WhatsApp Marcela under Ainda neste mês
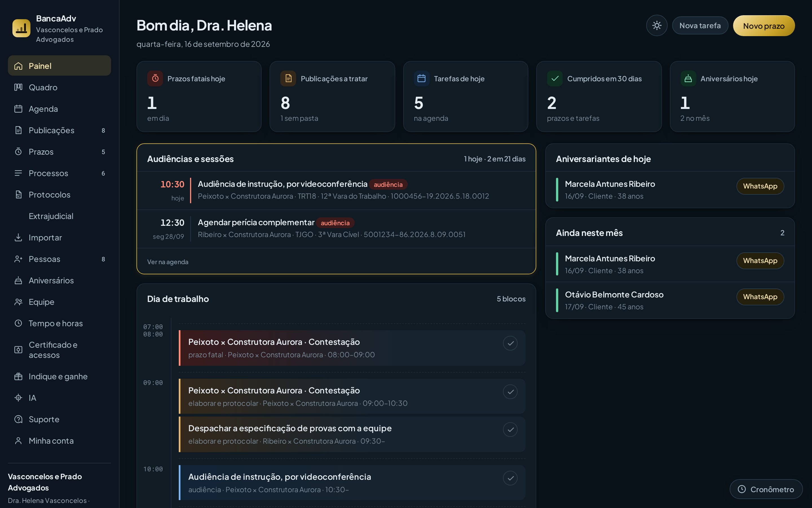 [x=760, y=261]
